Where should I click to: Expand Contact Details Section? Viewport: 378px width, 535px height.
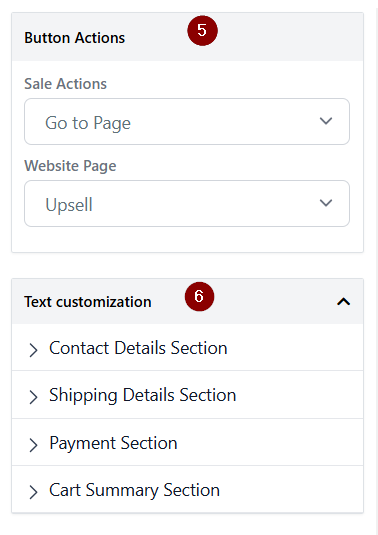(x=188, y=348)
